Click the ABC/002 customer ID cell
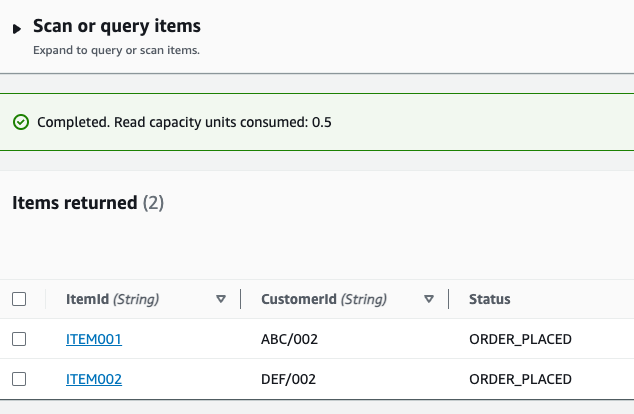 point(289,339)
